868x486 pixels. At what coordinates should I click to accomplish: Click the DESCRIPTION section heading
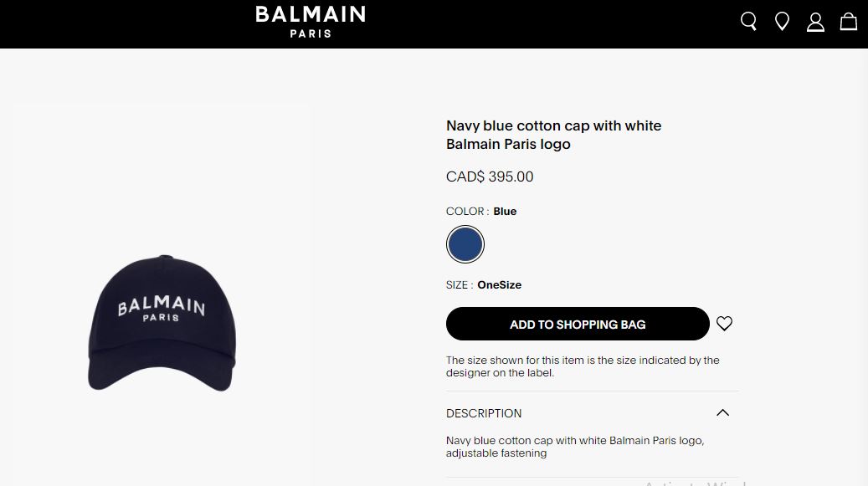[484, 413]
